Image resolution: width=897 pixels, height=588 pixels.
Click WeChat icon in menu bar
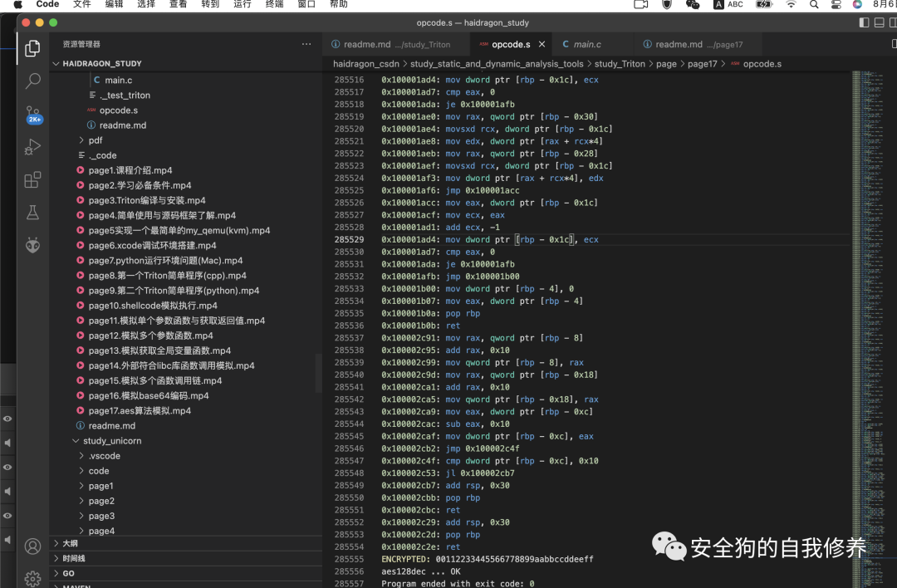coord(693,5)
